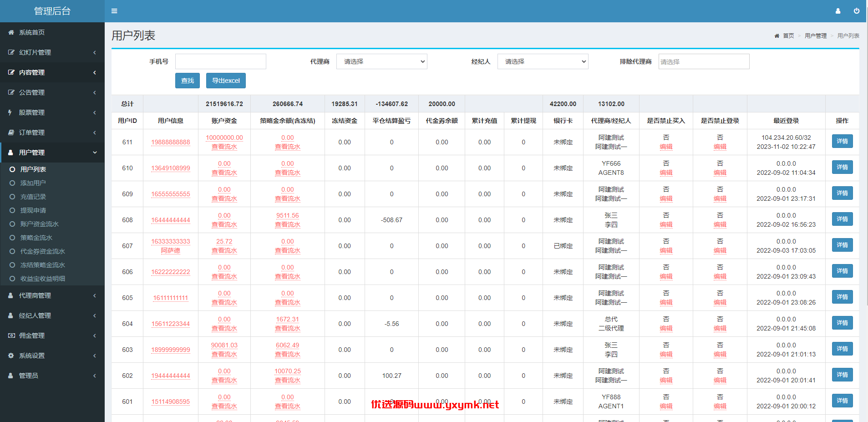Open the user profile icon in header
This screenshot has width=868, height=422.
point(838,11)
